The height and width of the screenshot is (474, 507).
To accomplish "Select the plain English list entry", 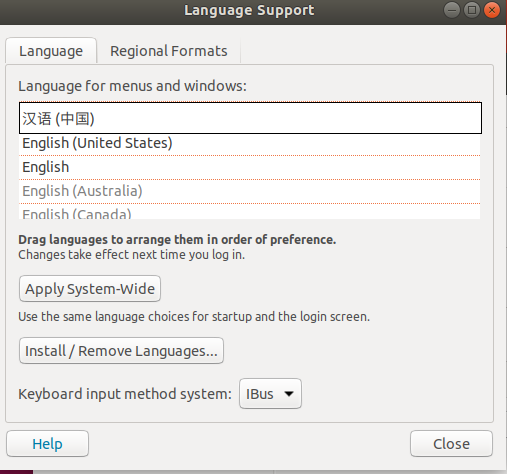I will (250, 167).
